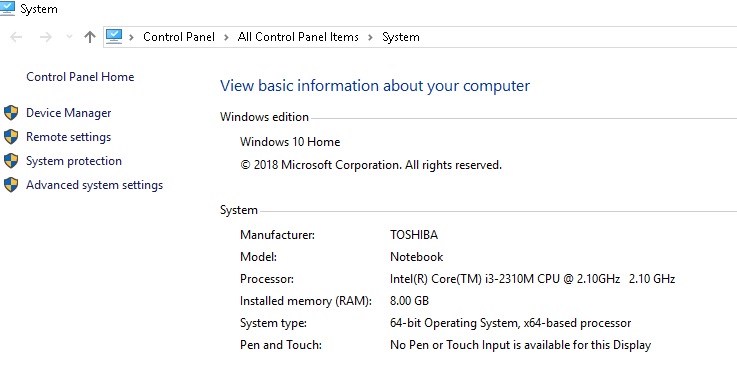
Task: Click the shield icon beside Advanced system settings
Action: point(11,185)
